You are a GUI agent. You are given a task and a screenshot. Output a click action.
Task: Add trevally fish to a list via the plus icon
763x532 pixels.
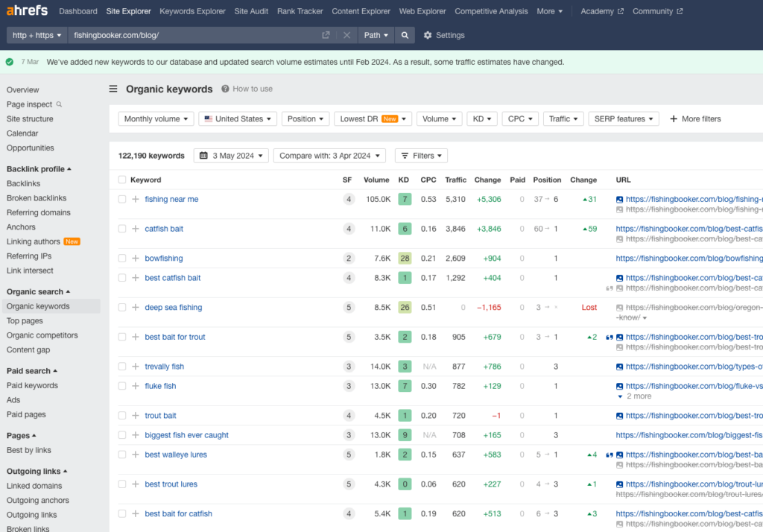134,366
